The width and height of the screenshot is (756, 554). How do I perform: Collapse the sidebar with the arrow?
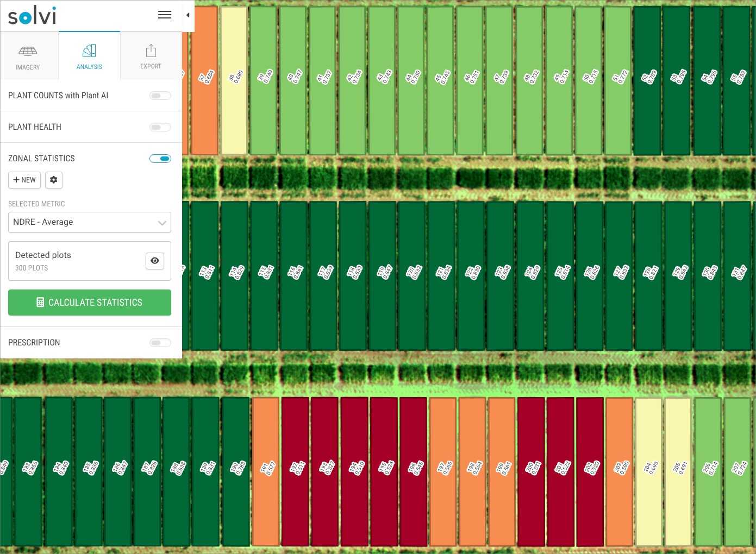[188, 15]
